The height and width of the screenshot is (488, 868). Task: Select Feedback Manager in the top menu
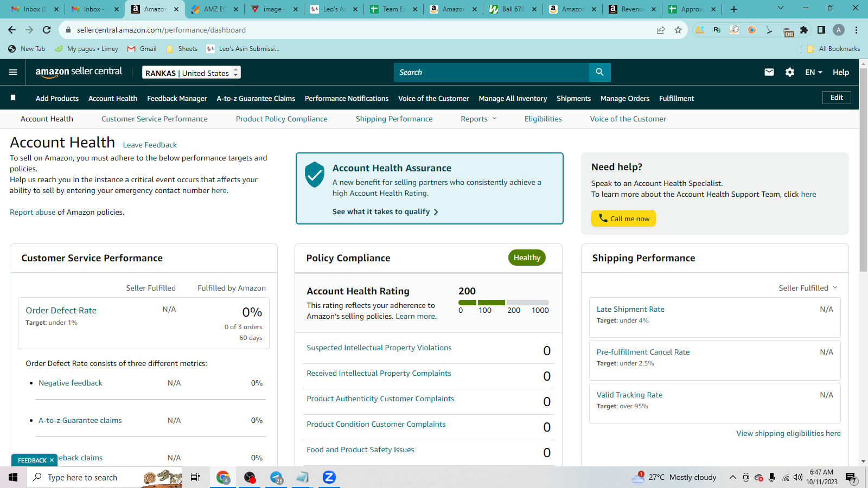coord(177,98)
